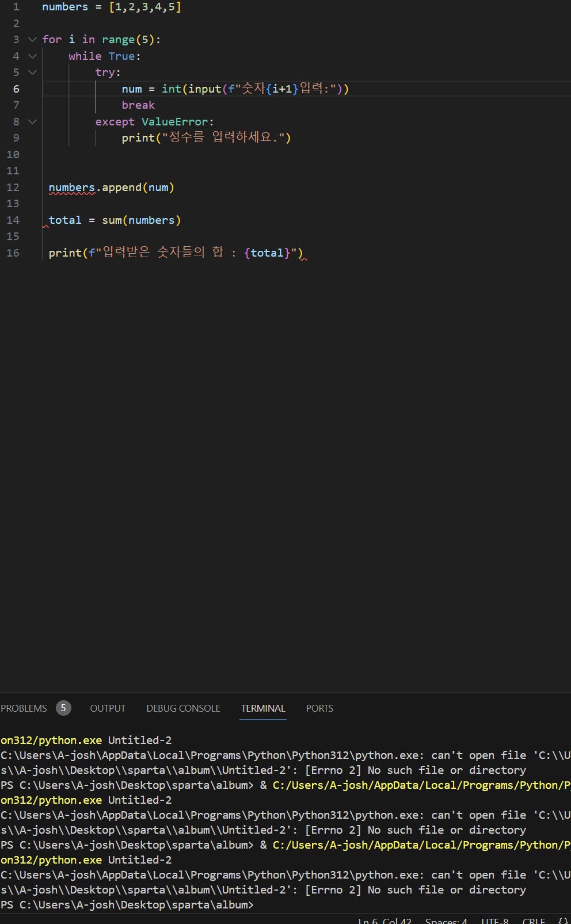
Task: Click line number 10 in the gutter
Action: pyautogui.click(x=13, y=155)
